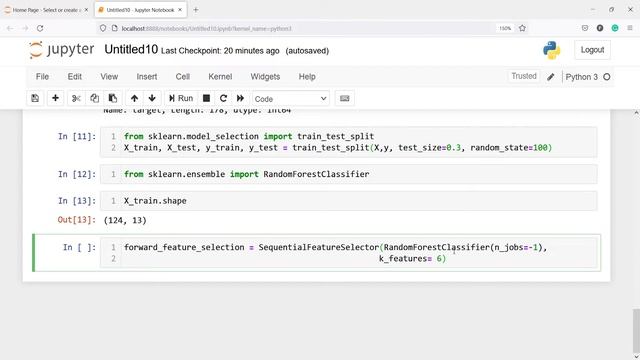This screenshot has height=360, width=640.
Task: Select the Untitled10 Jupyter Notebook tab
Action: point(140,10)
